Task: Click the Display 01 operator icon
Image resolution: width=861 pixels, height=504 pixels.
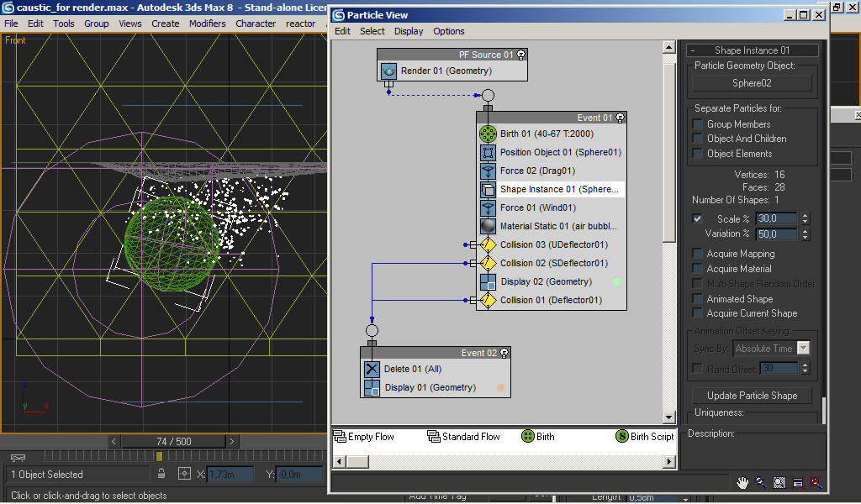Action: [372, 388]
